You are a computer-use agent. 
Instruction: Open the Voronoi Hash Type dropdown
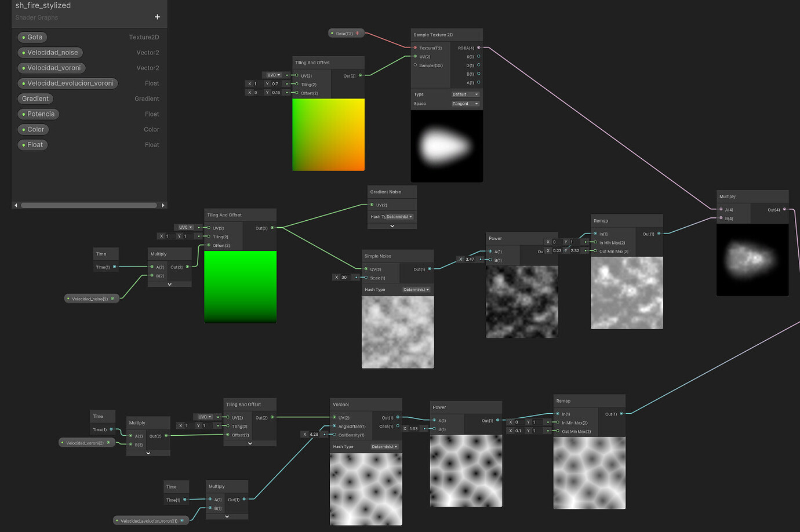384,447
